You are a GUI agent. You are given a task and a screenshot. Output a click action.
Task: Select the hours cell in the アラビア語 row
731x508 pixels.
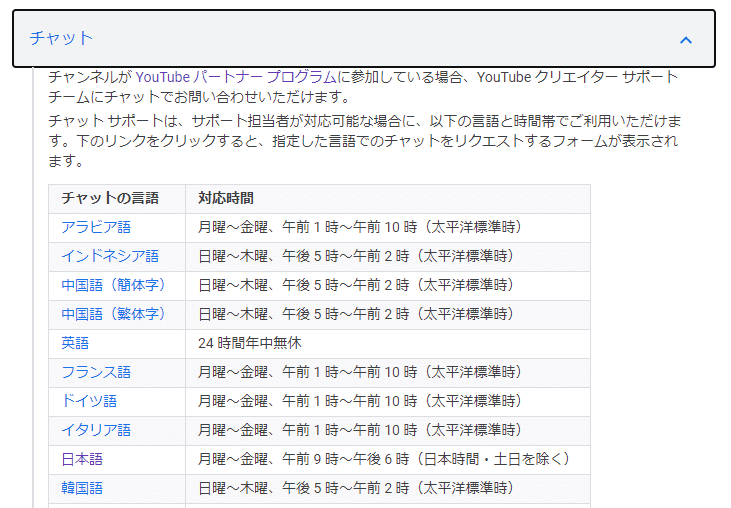point(388,227)
